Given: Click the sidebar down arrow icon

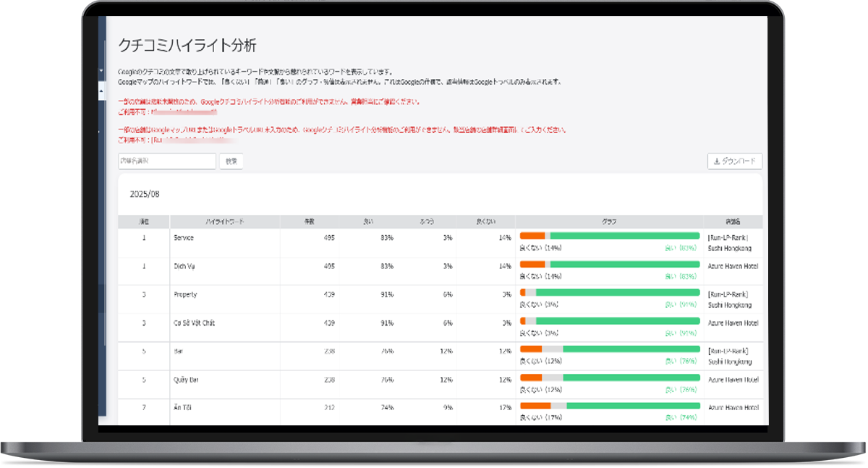Looking at the screenshot, I should click(x=101, y=70).
